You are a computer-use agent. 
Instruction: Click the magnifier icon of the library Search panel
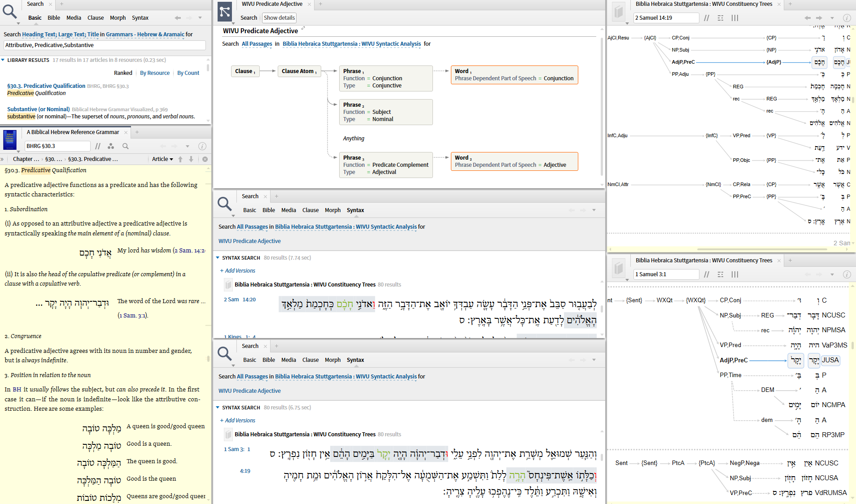click(10, 11)
